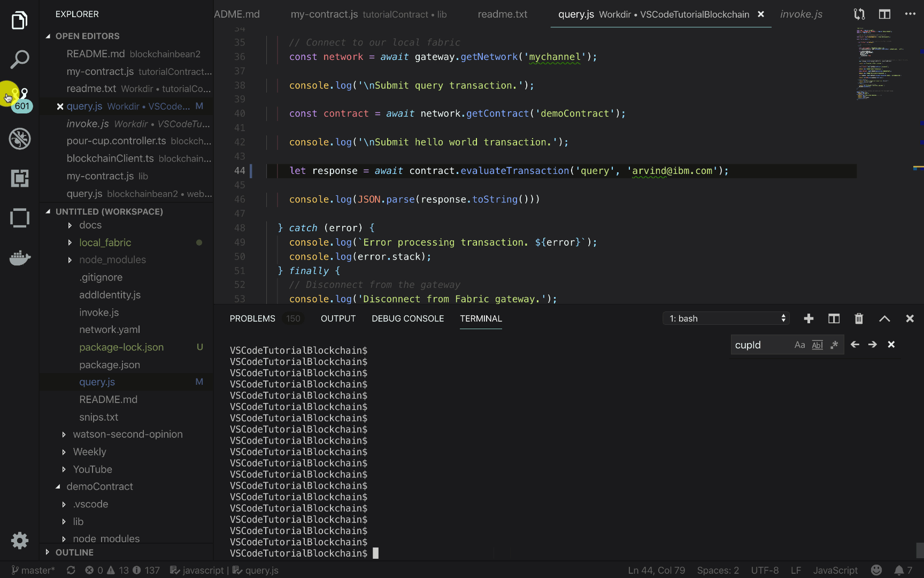Image resolution: width=924 pixels, height=578 pixels.
Task: Close the terminal find widget
Action: coord(891,345)
